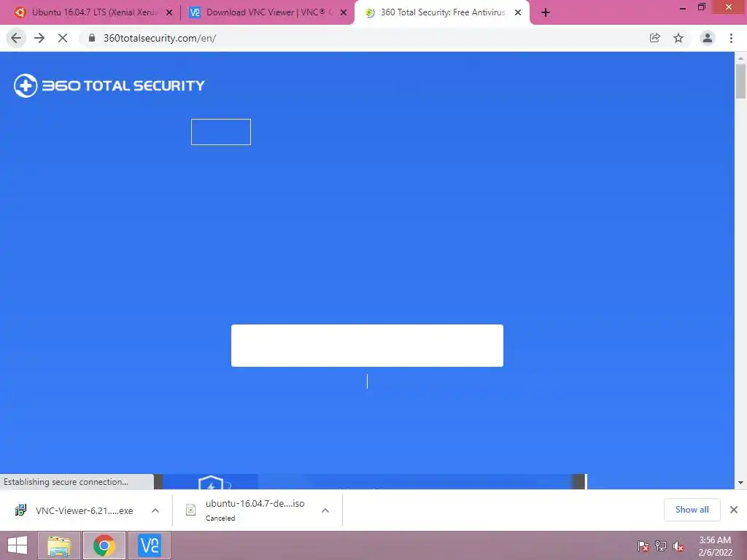Click the page scrollbar thumb
This screenshot has height=560, width=747.
[740, 82]
